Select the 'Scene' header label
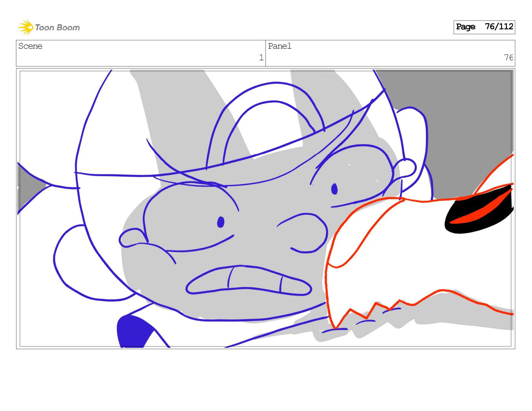 [30, 46]
